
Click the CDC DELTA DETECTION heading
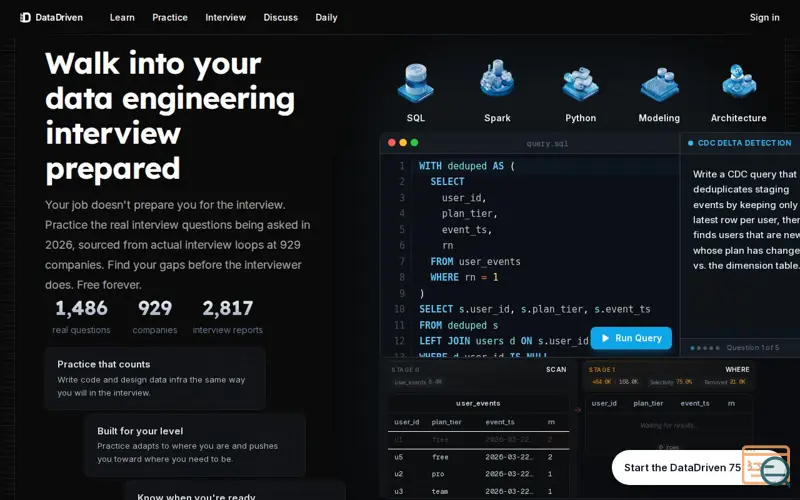(x=744, y=143)
